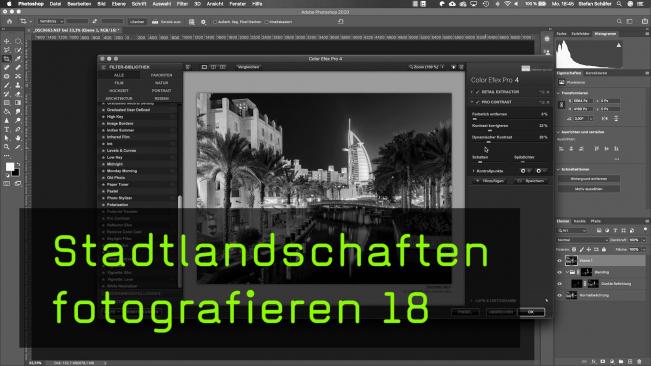Select the Hand tool
Screen dimensions: 651x366
[x=18, y=138]
